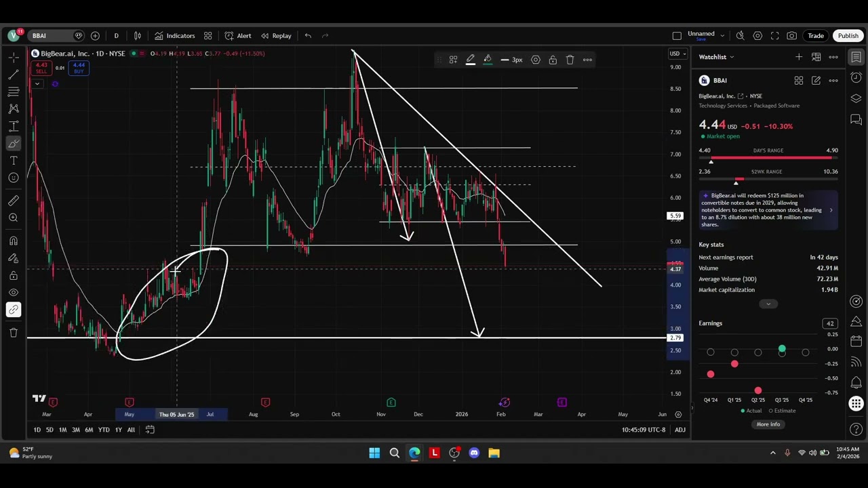The width and height of the screenshot is (868, 488).
Task: Undo the last chart action
Action: (x=308, y=36)
